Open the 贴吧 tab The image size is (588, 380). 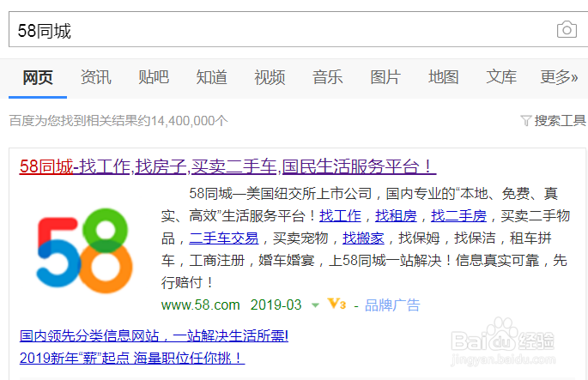[x=154, y=77]
